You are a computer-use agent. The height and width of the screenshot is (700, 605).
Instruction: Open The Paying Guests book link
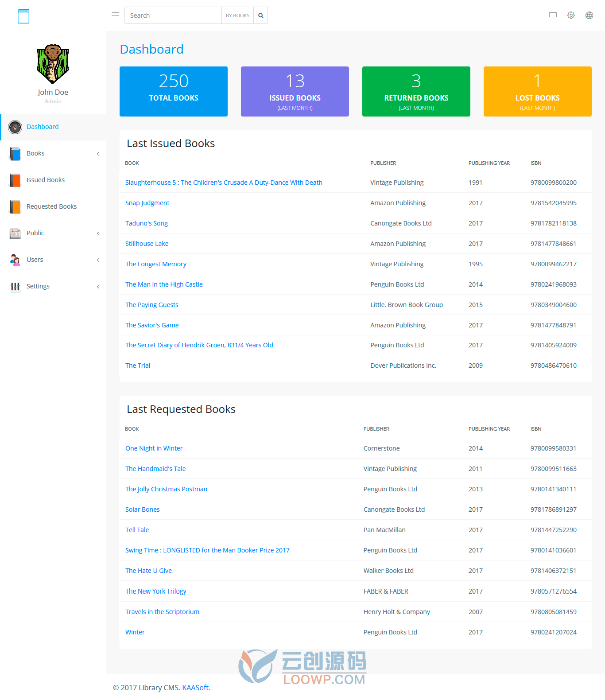pos(151,305)
